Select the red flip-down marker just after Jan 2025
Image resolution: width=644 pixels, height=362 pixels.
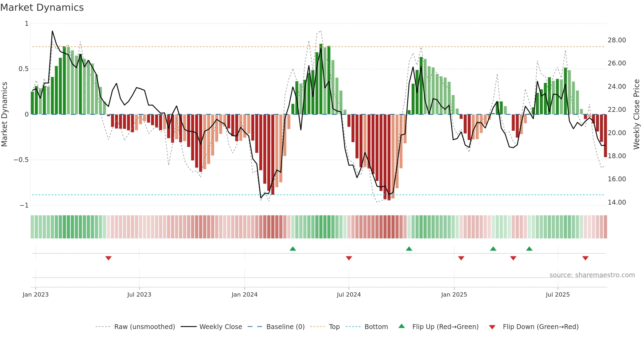pyautogui.click(x=461, y=258)
